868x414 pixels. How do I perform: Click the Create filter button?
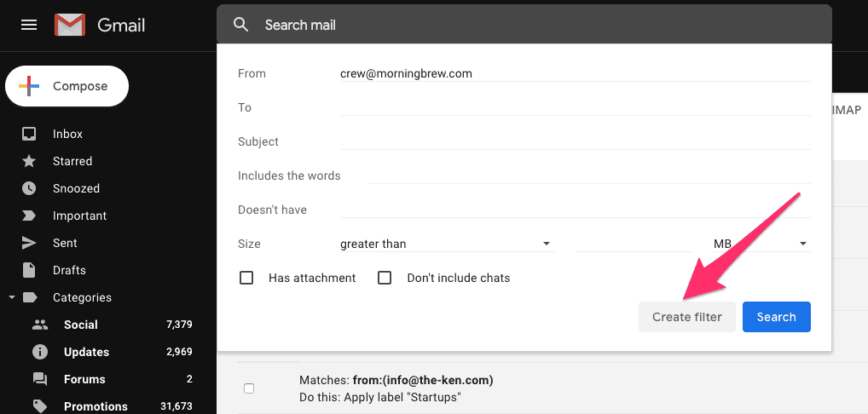click(x=687, y=317)
